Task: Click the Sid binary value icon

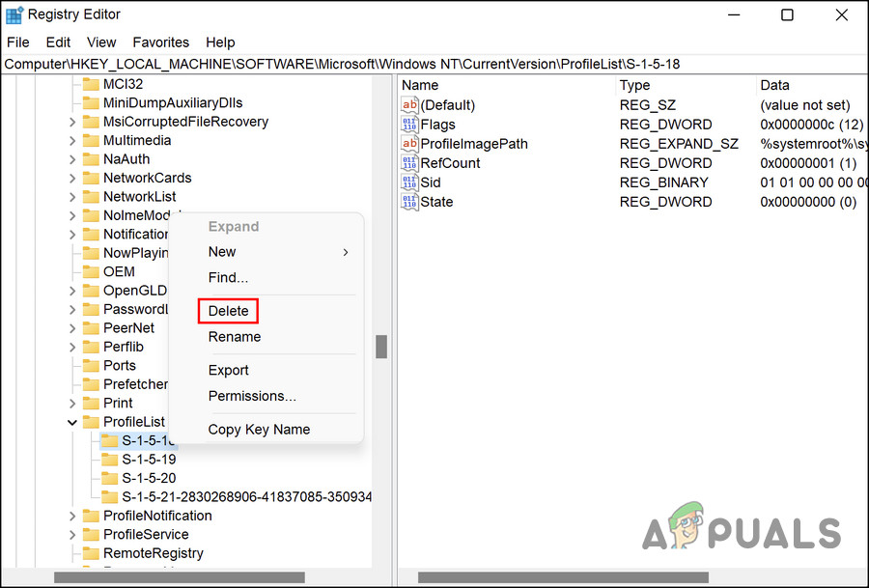Action: (409, 182)
